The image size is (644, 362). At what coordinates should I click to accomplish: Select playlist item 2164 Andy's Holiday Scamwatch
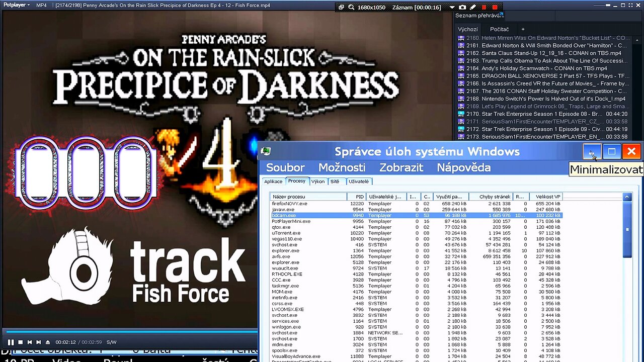542,68
